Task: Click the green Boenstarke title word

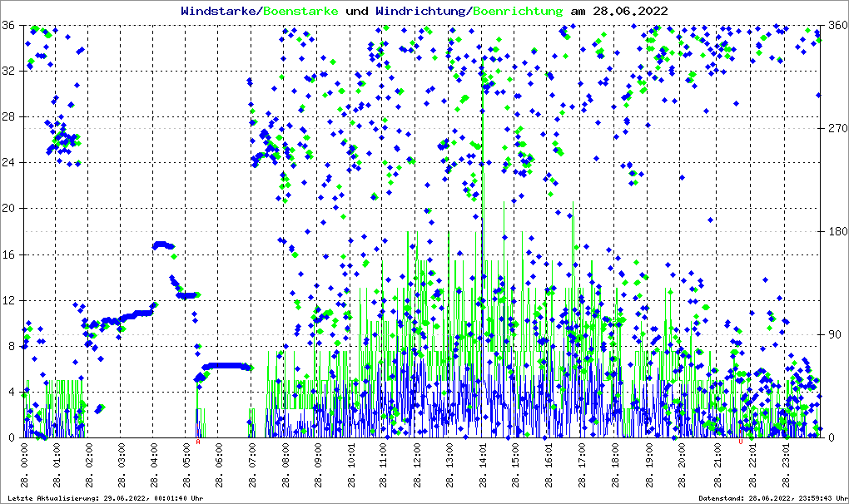Action: pos(301,11)
